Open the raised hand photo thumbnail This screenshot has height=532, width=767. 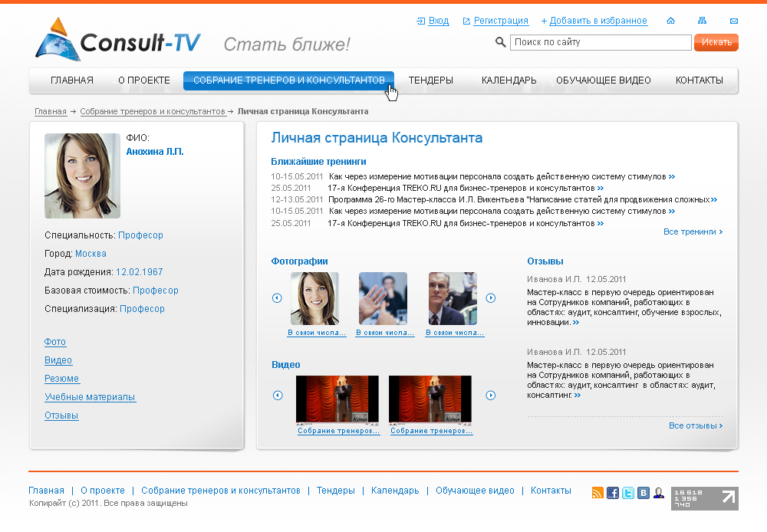(383, 298)
